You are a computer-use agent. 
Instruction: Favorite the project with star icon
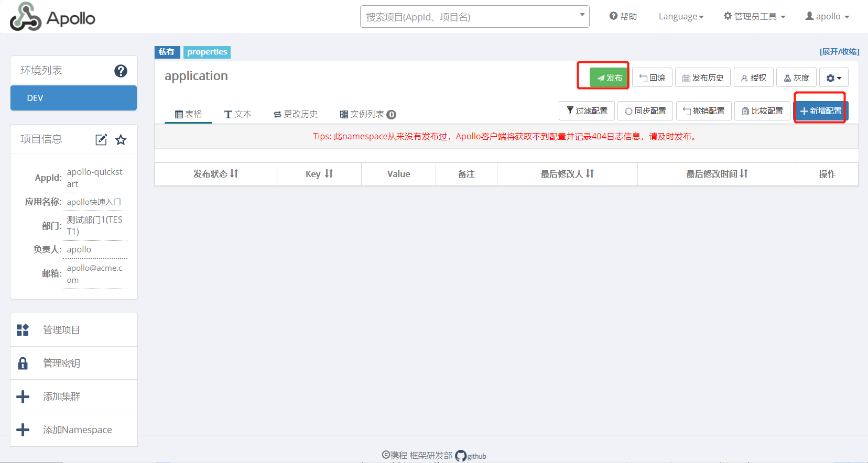[121, 139]
